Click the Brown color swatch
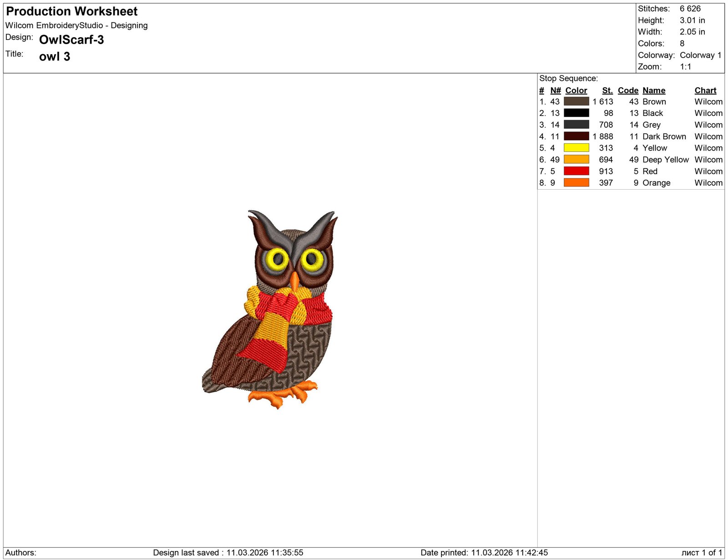This screenshot has height=560, width=728. coord(576,101)
